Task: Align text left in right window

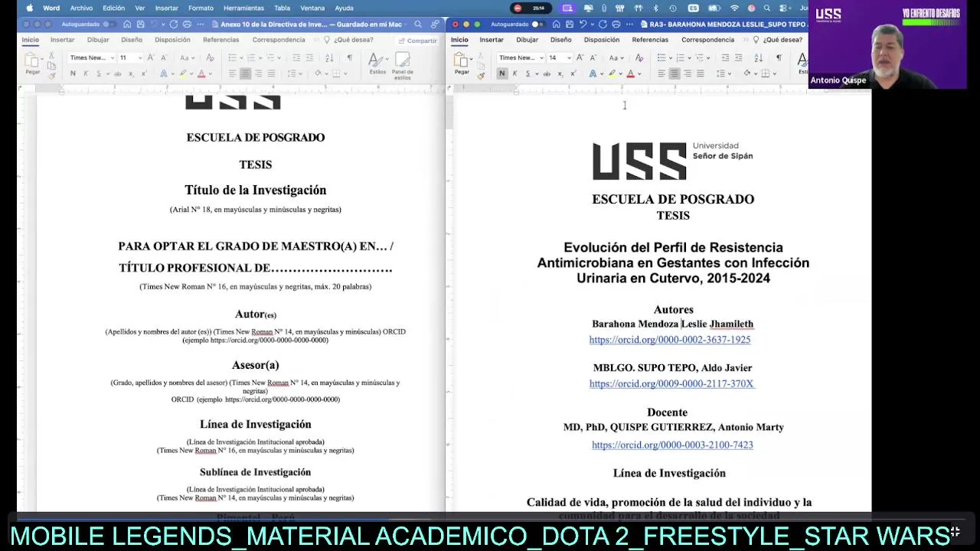Action: [x=661, y=73]
